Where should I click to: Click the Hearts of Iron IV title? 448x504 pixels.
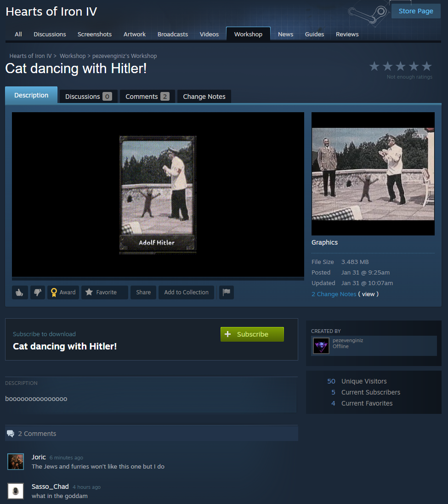coord(51,11)
